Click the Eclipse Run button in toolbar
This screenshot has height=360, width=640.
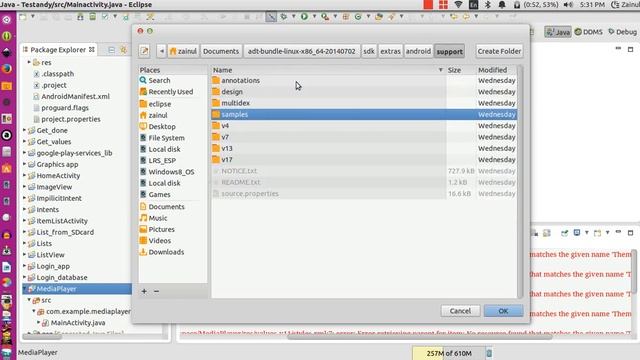(304, 17)
